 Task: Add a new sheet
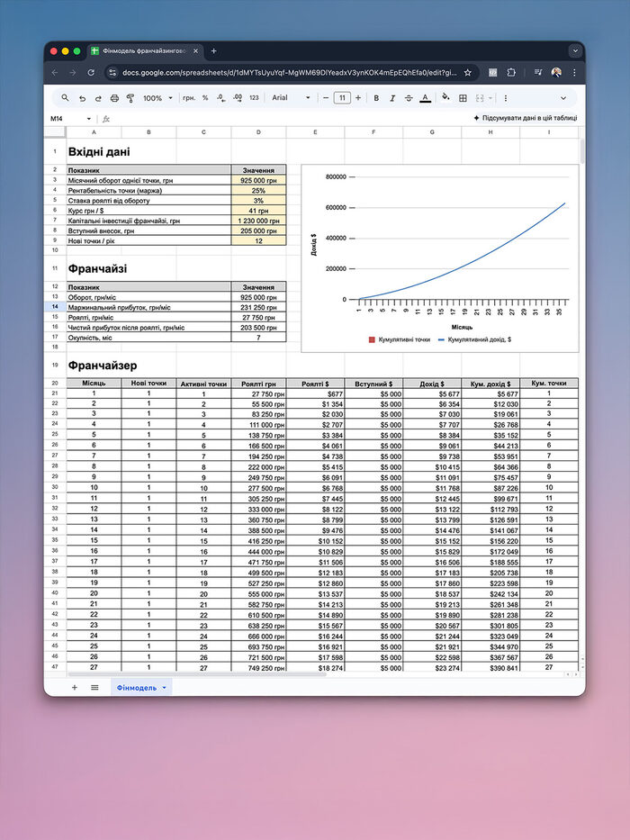tap(75, 687)
